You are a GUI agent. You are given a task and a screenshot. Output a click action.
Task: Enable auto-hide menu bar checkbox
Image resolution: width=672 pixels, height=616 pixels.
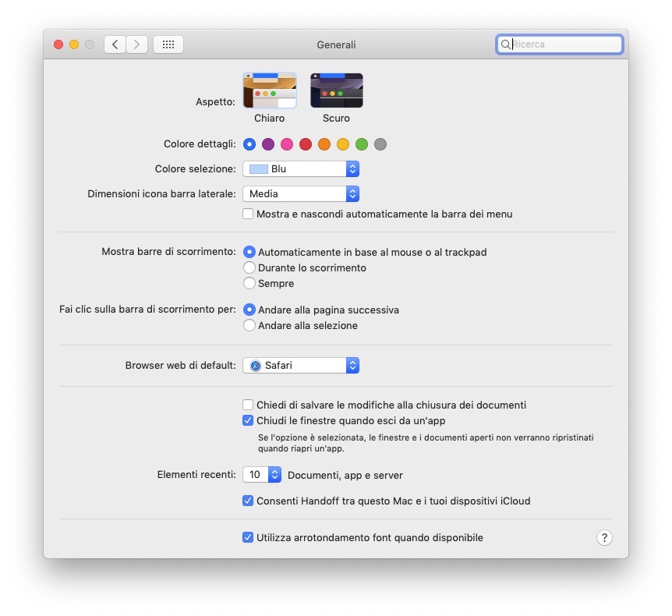(x=248, y=214)
